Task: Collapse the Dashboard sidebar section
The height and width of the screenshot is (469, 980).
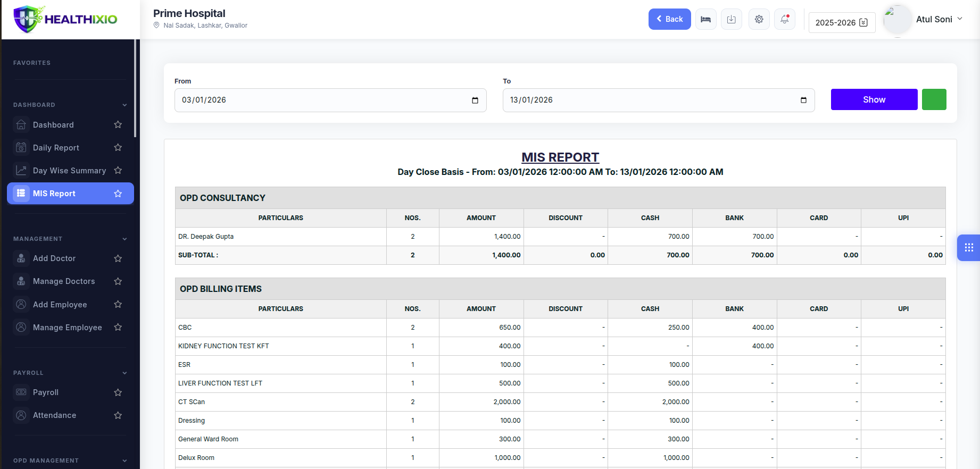Action: (x=70, y=105)
